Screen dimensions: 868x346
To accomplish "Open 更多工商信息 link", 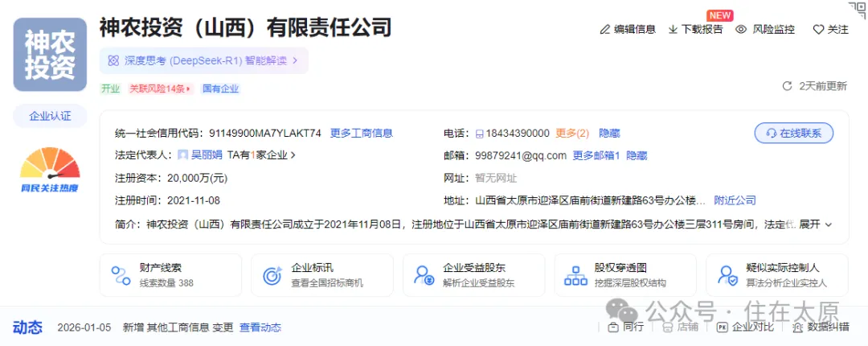I will 362,133.
